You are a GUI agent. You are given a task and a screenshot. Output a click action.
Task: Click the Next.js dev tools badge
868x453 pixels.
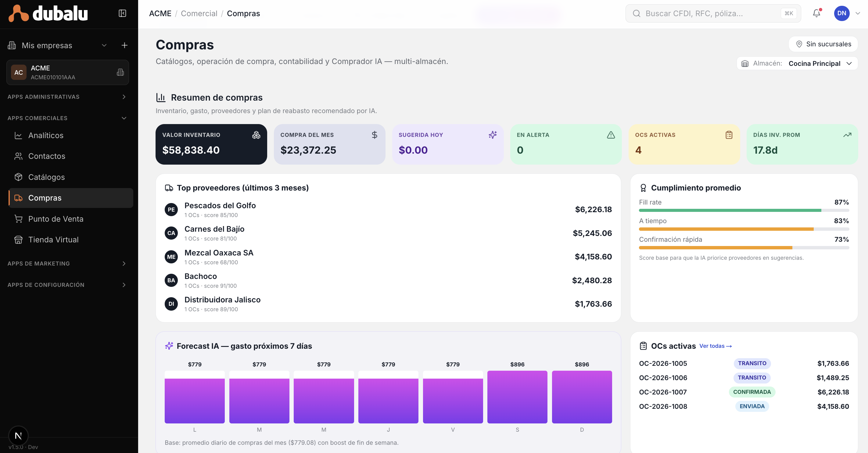point(18,436)
